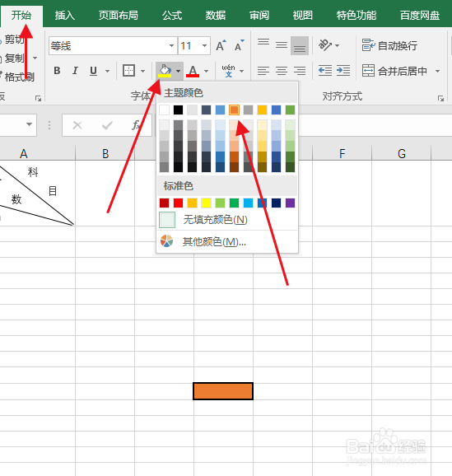Align text to the right
This screenshot has height=476, width=452.
tap(300, 71)
